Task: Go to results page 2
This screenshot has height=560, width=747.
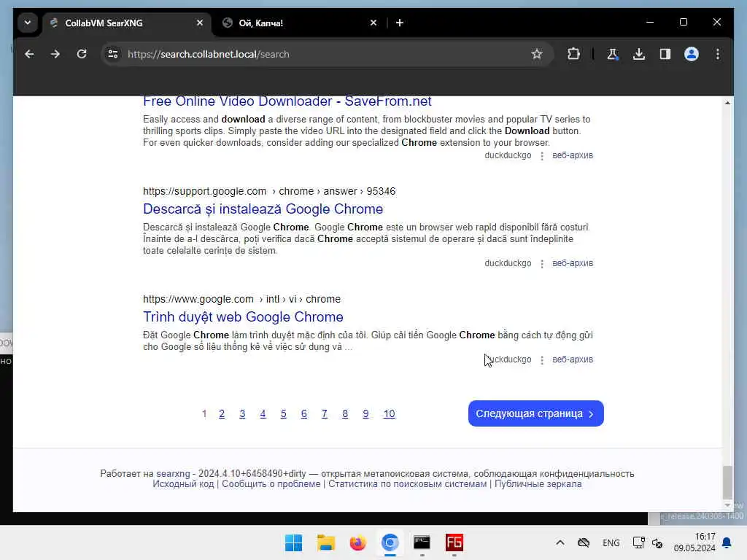Action: coord(222,414)
